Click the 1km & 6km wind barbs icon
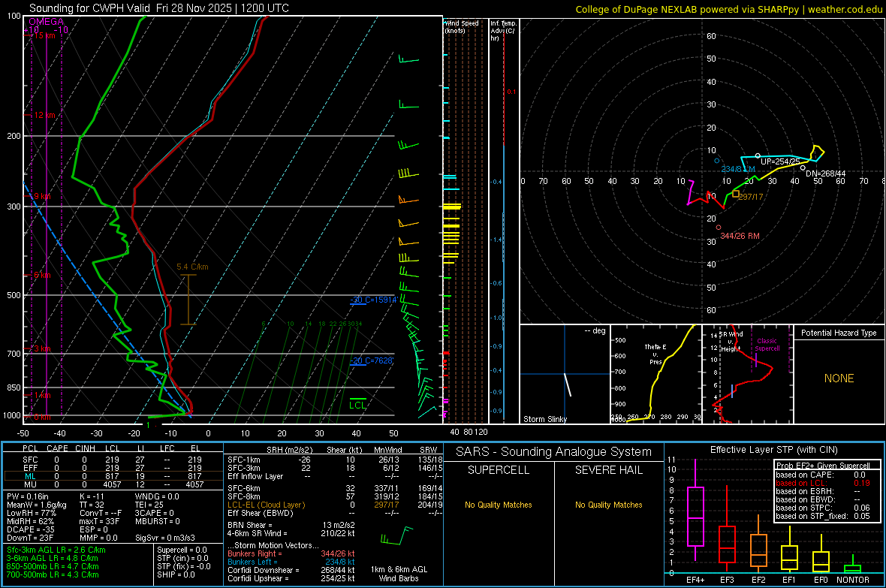 coord(397,536)
